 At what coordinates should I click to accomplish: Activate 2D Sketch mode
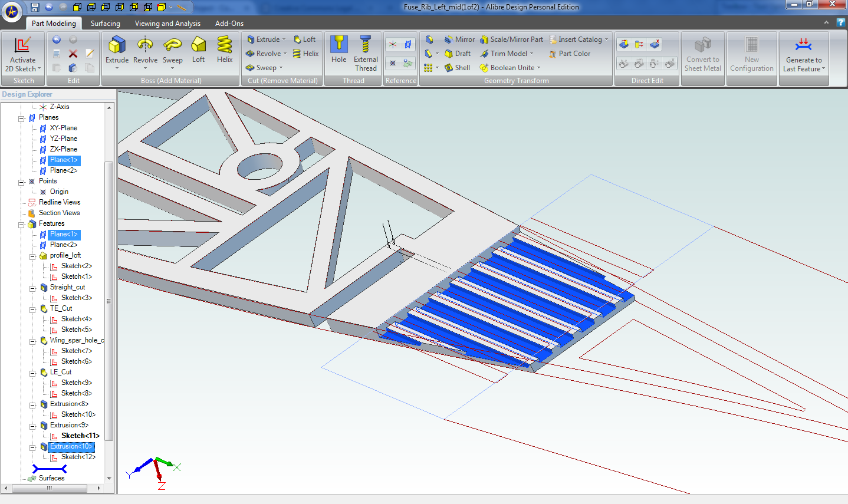[22, 53]
